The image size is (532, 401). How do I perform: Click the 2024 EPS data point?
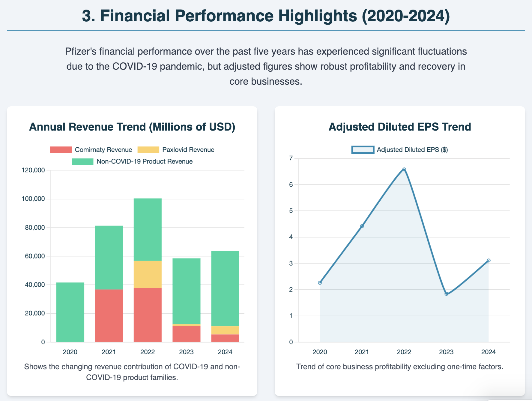click(489, 261)
